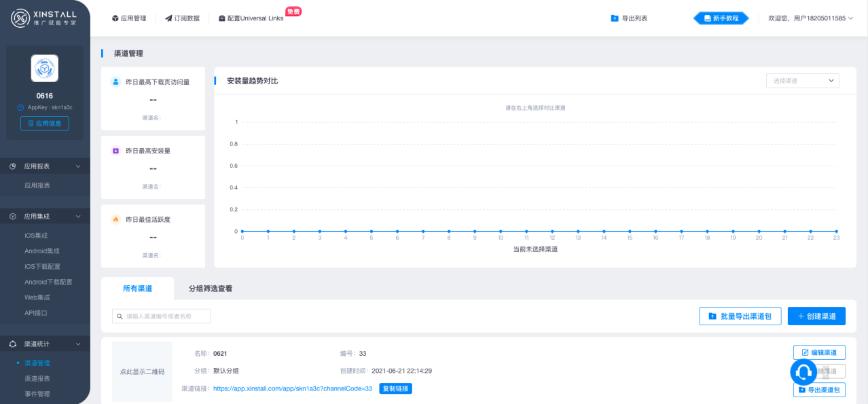The image size is (868, 404).
Task: Click the 渠道管理 page heading
Action: [x=128, y=54]
